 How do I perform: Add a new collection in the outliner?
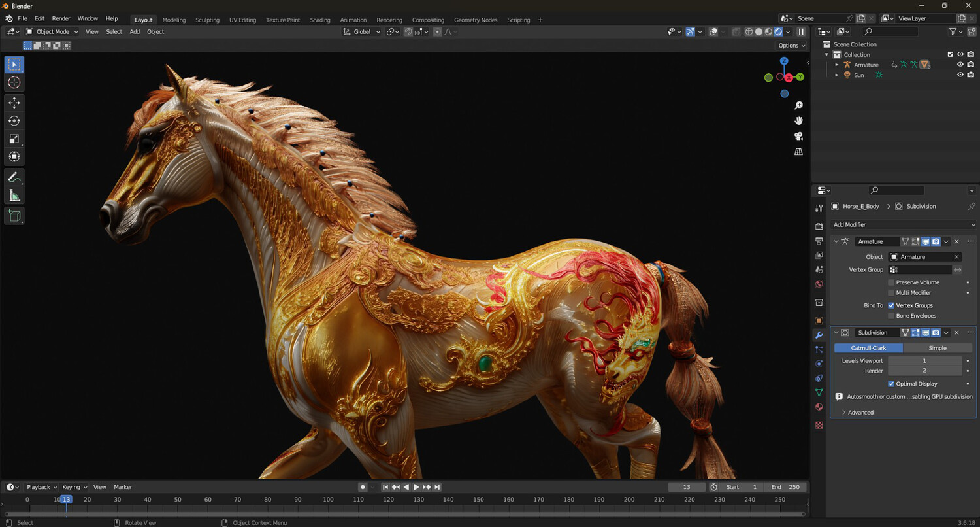coord(971,31)
